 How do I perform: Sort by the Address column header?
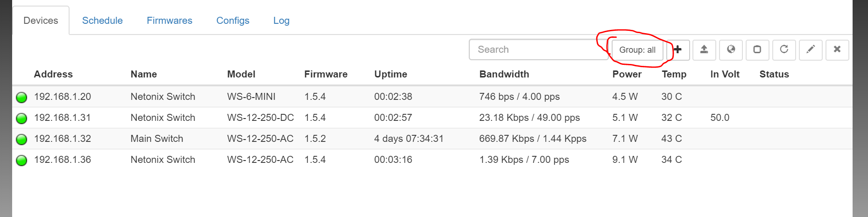(53, 74)
